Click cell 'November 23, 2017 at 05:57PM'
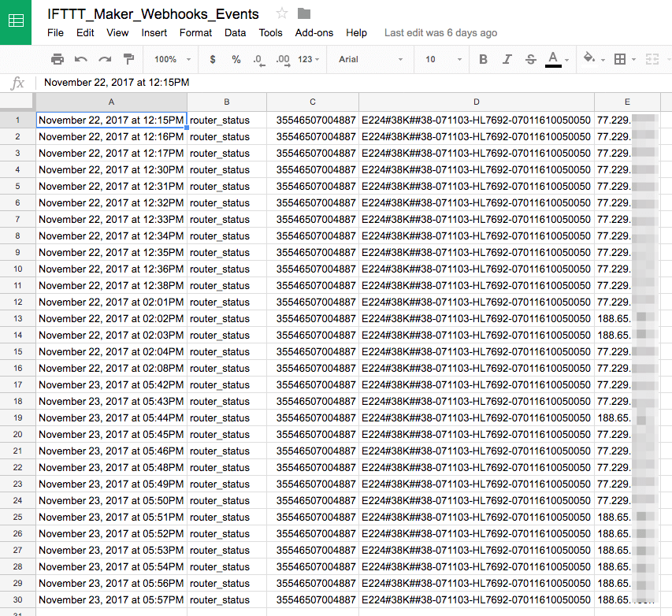 pos(111,599)
